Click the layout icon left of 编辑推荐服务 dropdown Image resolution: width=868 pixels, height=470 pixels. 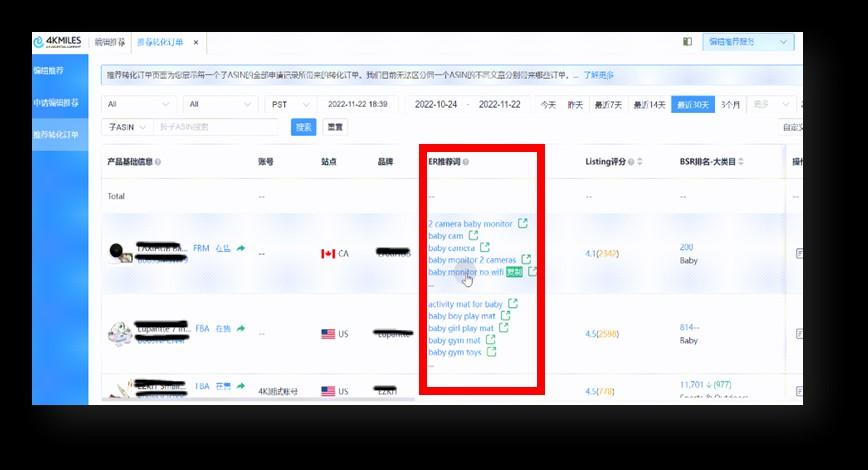coord(687,43)
